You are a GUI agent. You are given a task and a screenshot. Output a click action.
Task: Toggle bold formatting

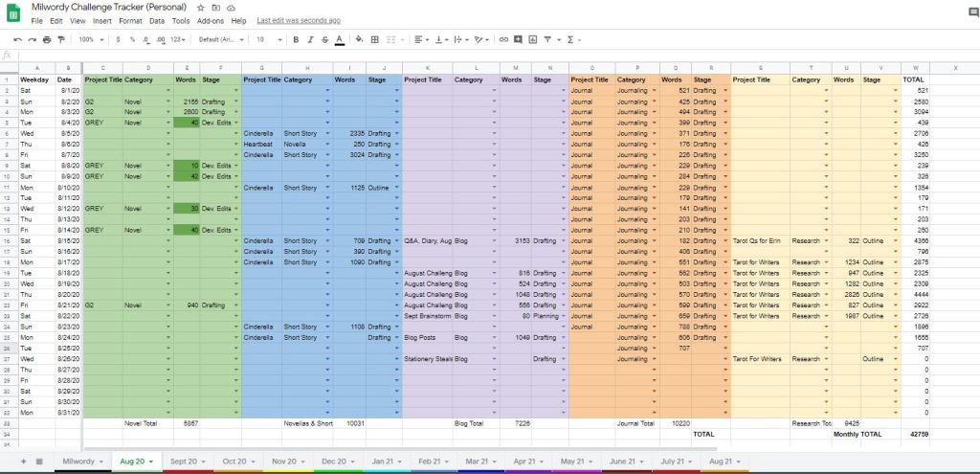(296, 39)
